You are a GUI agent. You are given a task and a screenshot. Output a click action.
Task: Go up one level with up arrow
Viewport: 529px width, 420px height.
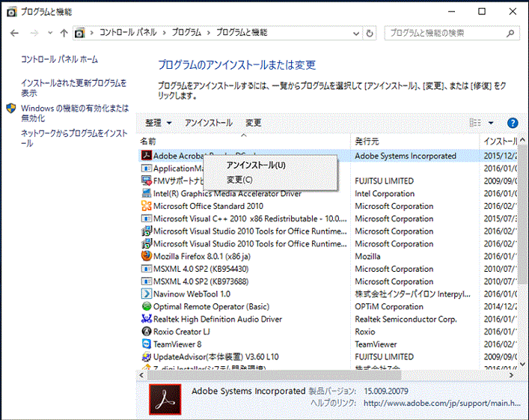click(64, 33)
